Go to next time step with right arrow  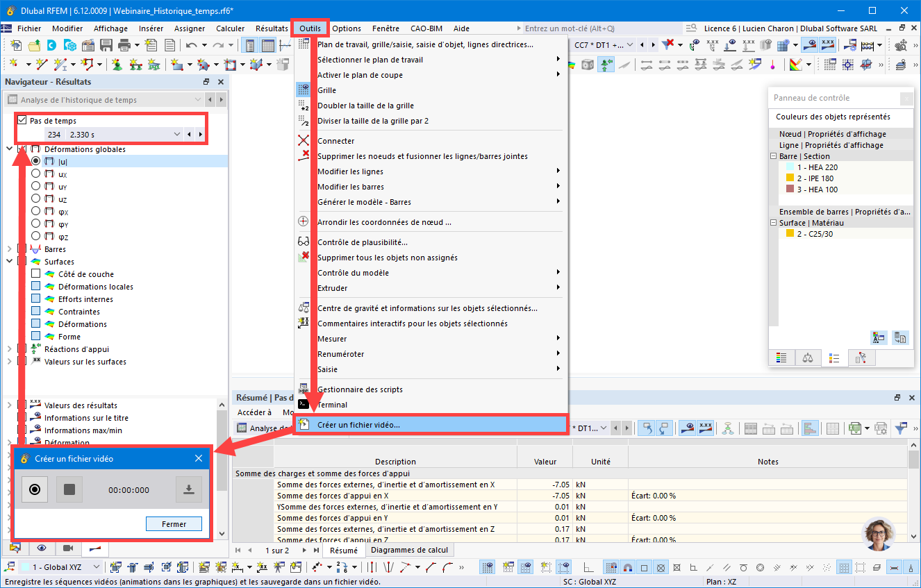pyautogui.click(x=200, y=134)
